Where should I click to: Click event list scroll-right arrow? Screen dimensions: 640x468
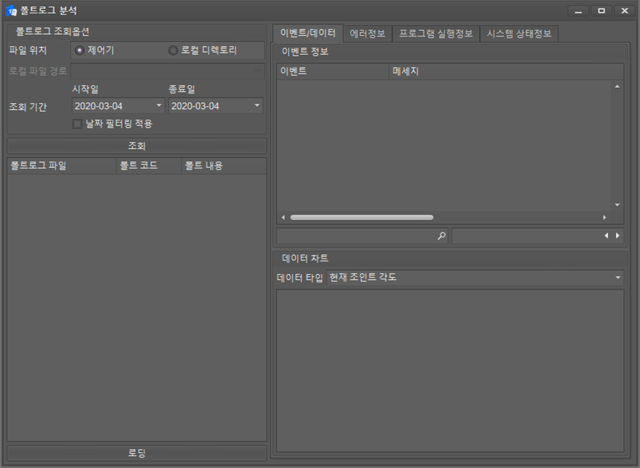point(604,217)
